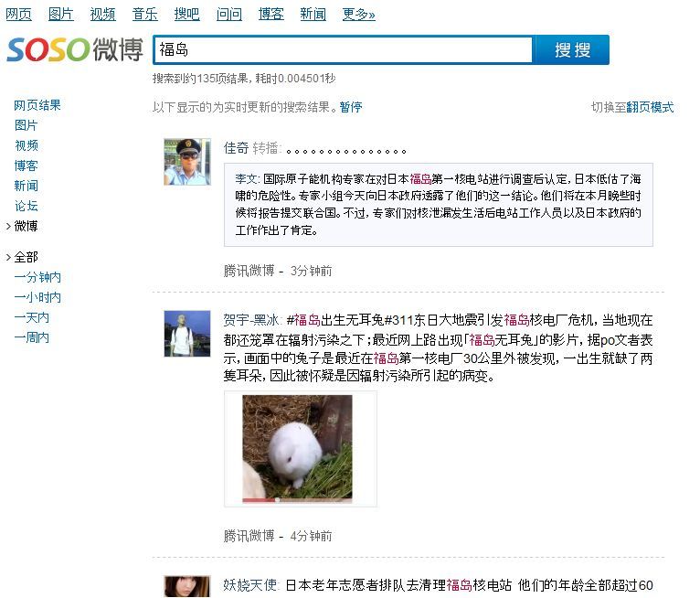Open the 问问 tab at top
The height and width of the screenshot is (598, 700).
pos(229,15)
